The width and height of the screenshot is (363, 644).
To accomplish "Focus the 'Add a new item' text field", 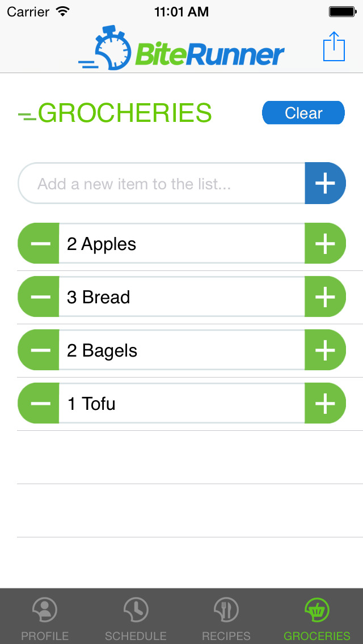I will click(162, 184).
